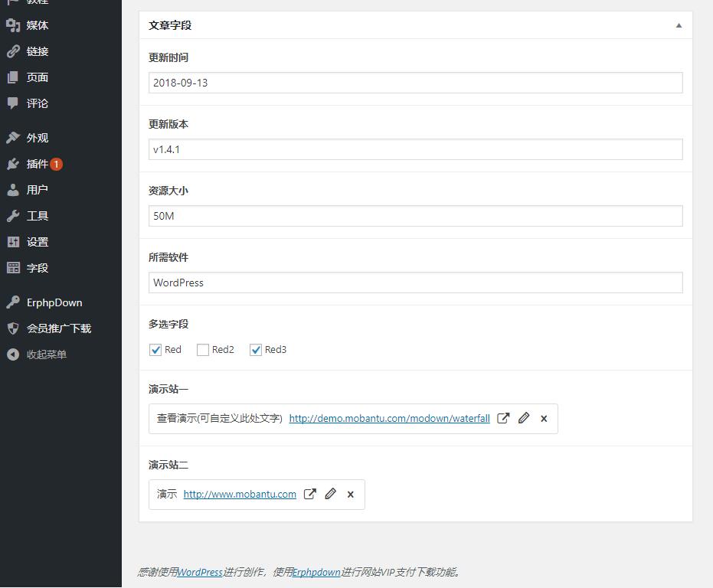Open the 会员推广下载 menu item

[x=58, y=328]
